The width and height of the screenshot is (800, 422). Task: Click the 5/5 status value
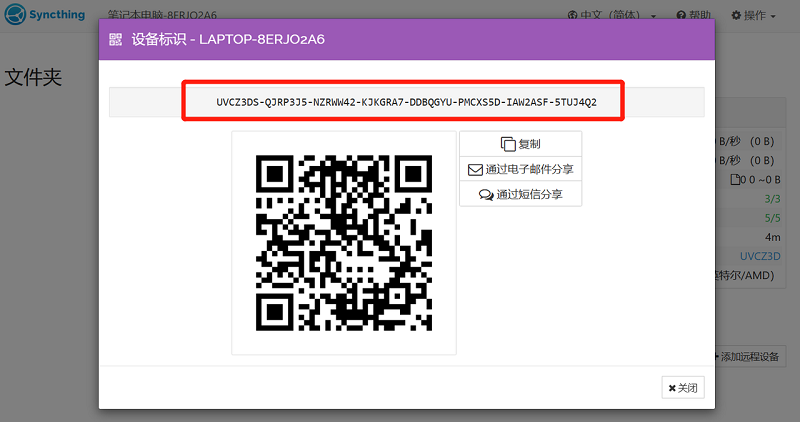(x=772, y=218)
